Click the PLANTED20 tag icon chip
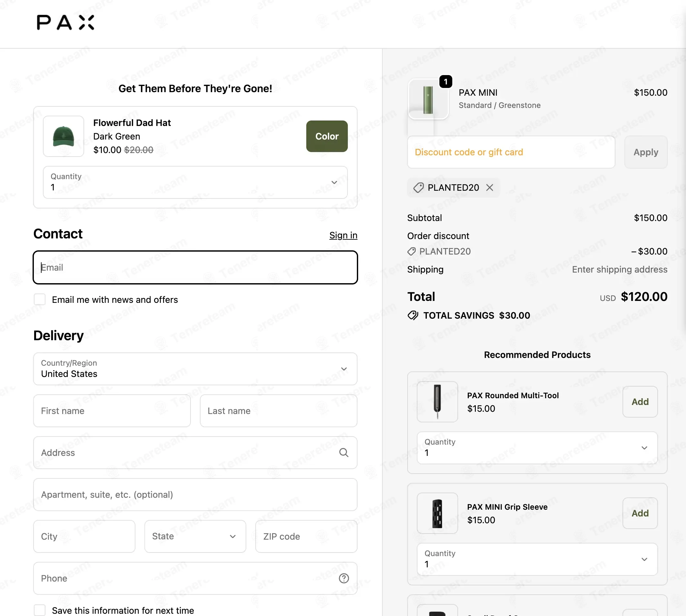The height and width of the screenshot is (616, 686). pyautogui.click(x=453, y=188)
